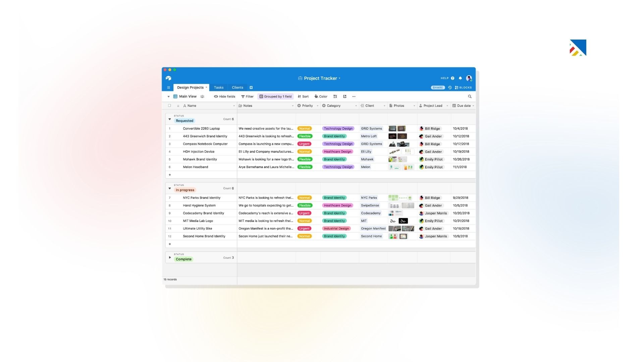This screenshot has width=644, height=362.
Task: Open the search icon in the toolbar
Action: tap(470, 96)
